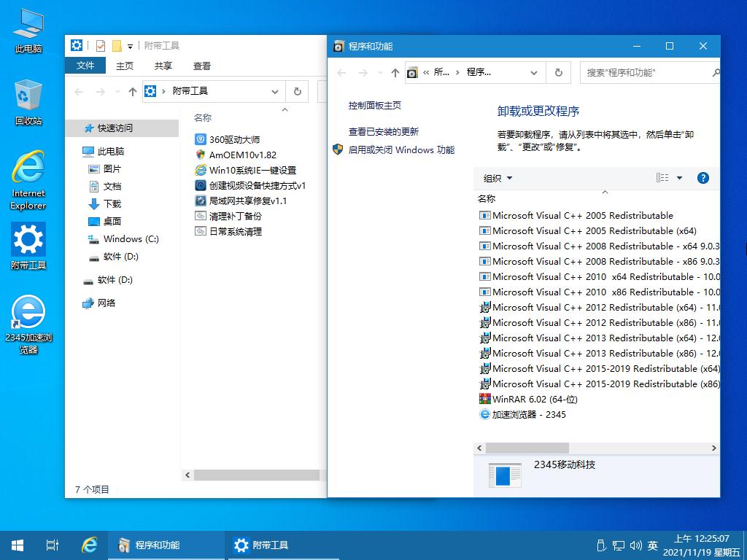Open help question mark icon
Viewport: 747px width, 560px height.
pyautogui.click(x=703, y=178)
